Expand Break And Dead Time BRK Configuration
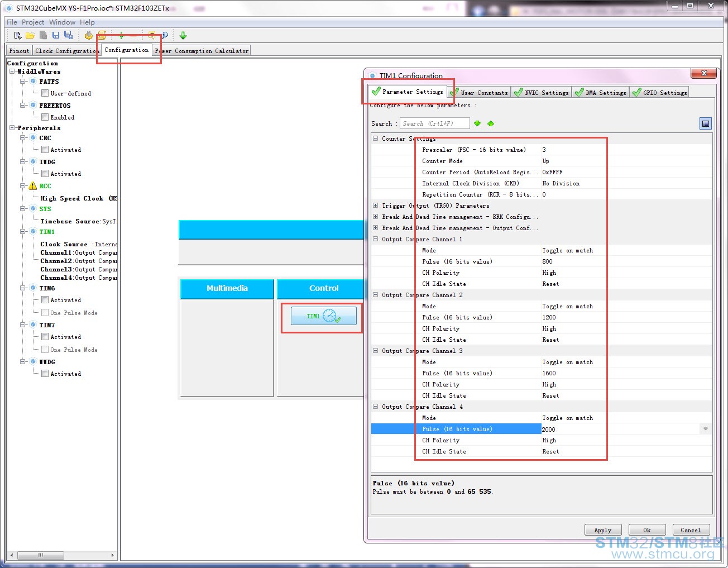This screenshot has height=568, width=728. point(376,217)
